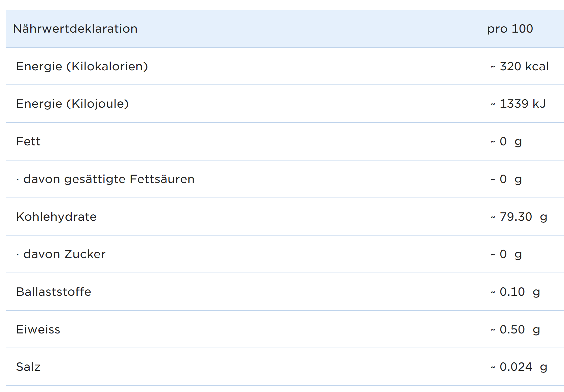Select the Energie (Kilokalorien) row label
The height and width of the screenshot is (392, 564).
(x=82, y=67)
